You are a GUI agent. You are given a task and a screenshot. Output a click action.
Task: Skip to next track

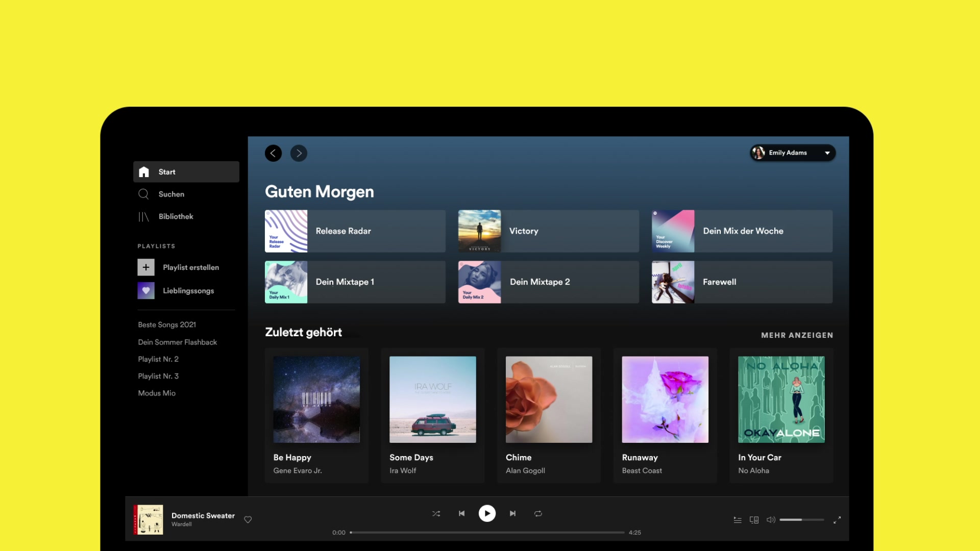click(512, 514)
